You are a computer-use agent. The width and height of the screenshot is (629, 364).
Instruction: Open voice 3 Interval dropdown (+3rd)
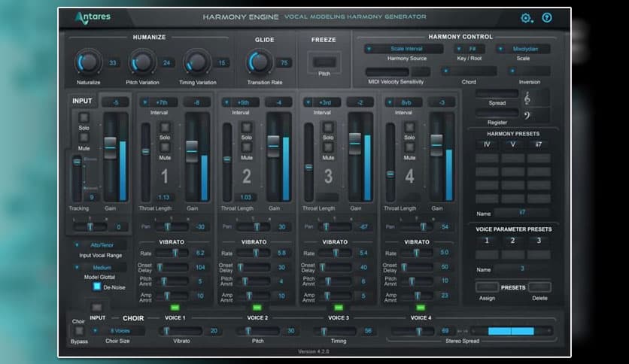coord(322,102)
